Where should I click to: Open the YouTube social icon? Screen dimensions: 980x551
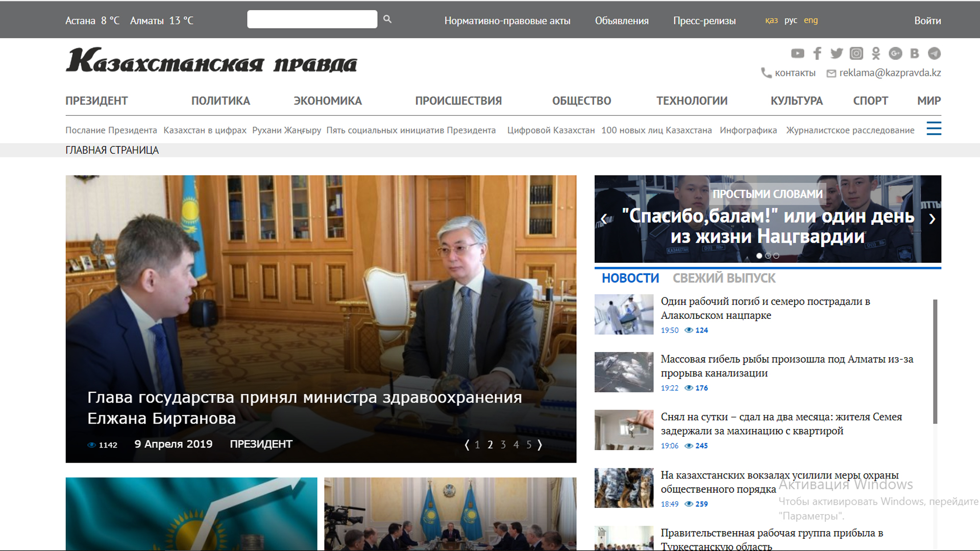click(797, 54)
